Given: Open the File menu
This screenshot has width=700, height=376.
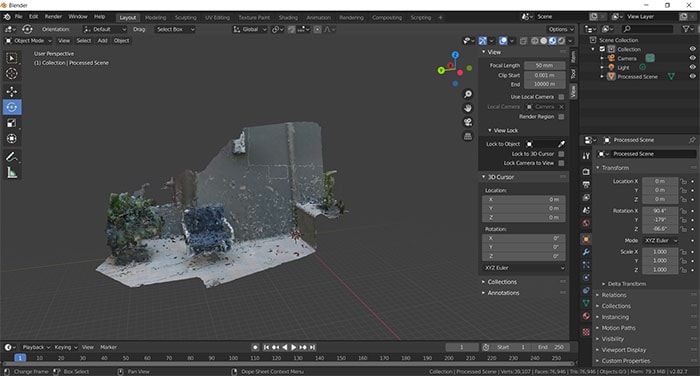Looking at the screenshot, I should (18, 17).
